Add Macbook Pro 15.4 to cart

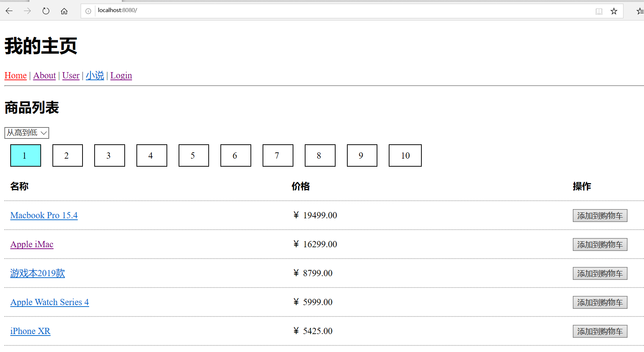coord(600,216)
